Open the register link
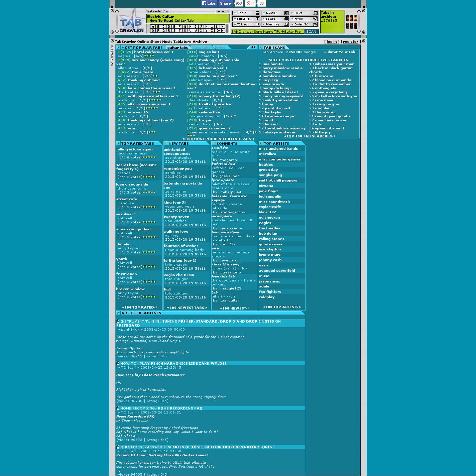This screenshot has width=476, height=476. click(x=351, y=42)
